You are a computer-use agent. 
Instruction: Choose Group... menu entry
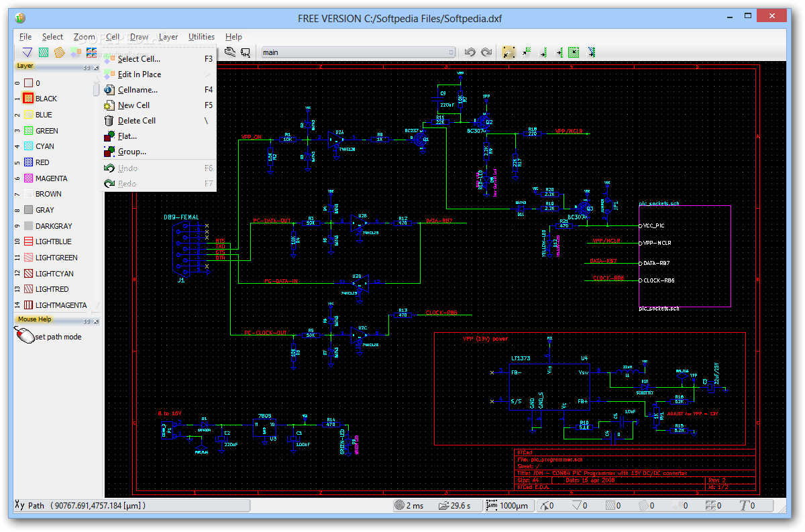point(159,152)
